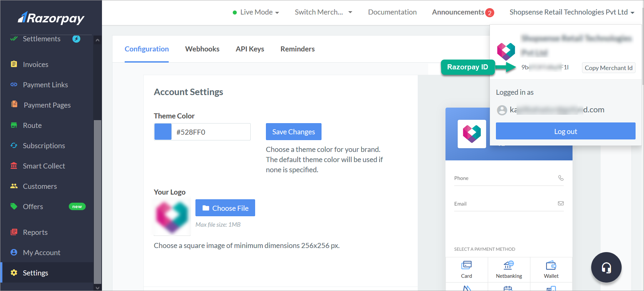644x291 pixels.
Task: Click the Save Changes button
Action: point(294,132)
